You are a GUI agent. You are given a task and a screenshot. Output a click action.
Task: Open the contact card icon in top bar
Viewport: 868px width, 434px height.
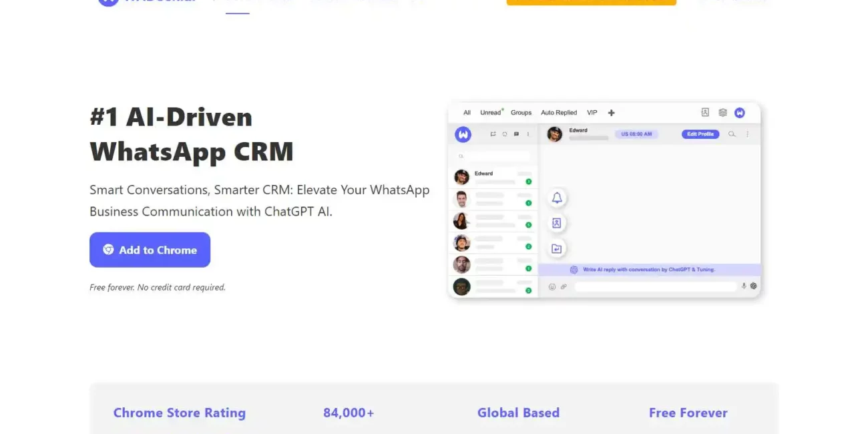(x=705, y=112)
